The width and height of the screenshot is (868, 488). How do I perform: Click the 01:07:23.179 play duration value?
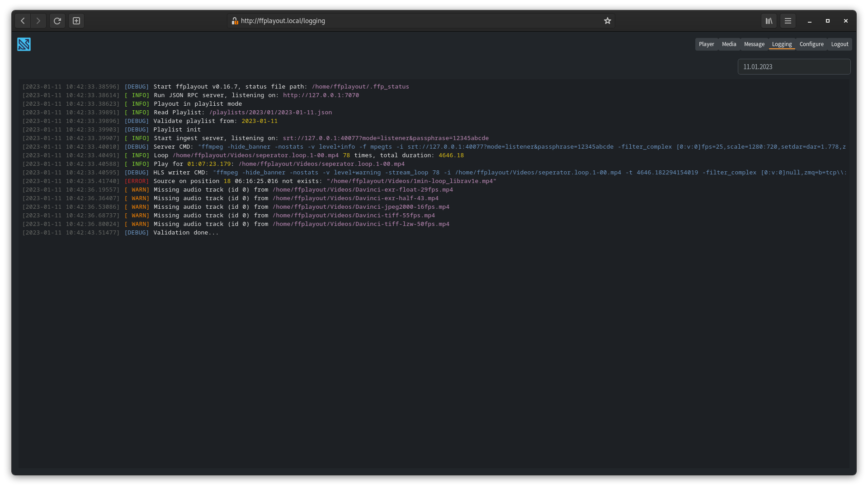click(x=209, y=164)
